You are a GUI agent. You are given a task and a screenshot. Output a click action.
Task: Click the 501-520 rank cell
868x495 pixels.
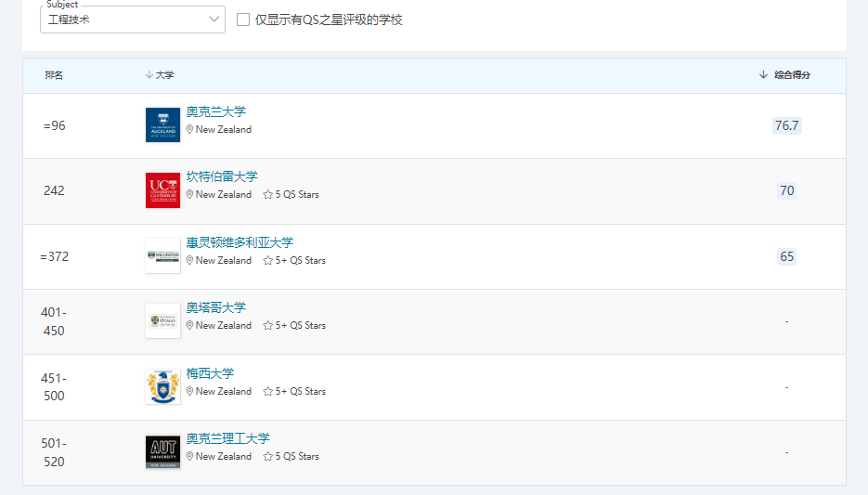(x=54, y=452)
